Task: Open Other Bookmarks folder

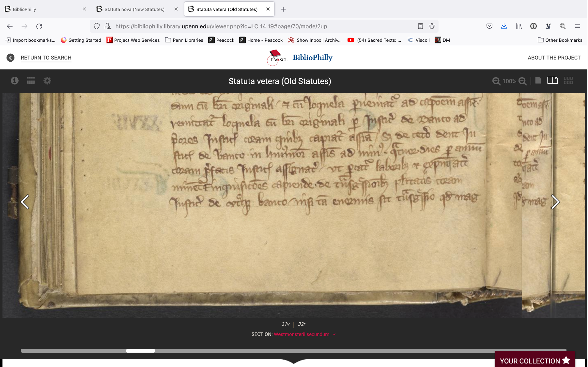Action: [x=560, y=40]
